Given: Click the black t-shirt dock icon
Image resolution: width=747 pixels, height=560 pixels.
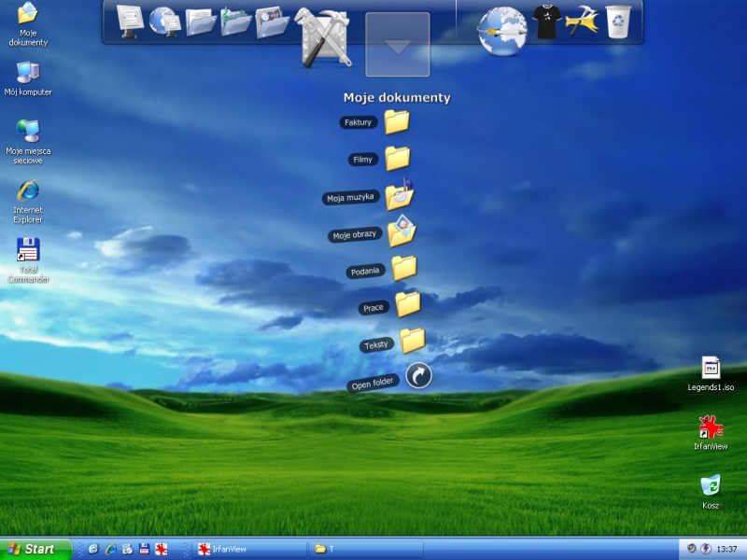Looking at the screenshot, I should click(546, 21).
